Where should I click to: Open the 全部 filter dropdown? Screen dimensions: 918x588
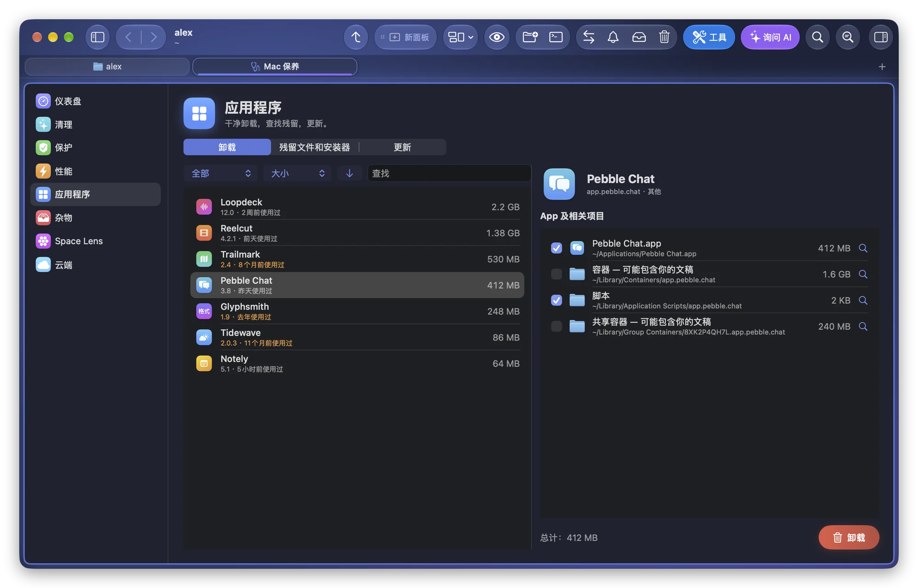(221, 173)
